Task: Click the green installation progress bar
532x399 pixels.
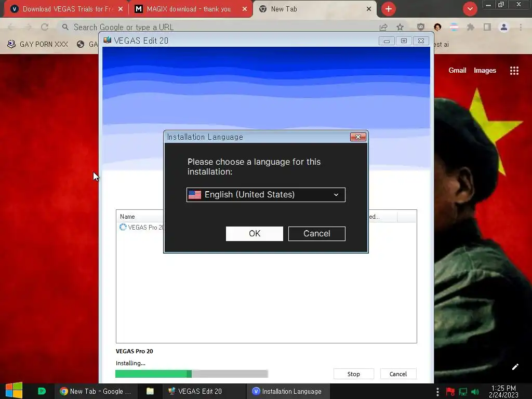Action: 191,374
